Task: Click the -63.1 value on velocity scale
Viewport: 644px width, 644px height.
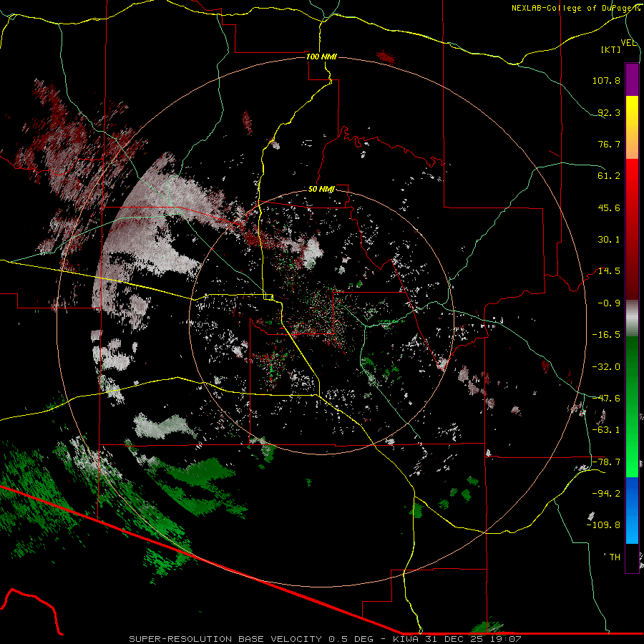Action: coord(606,430)
